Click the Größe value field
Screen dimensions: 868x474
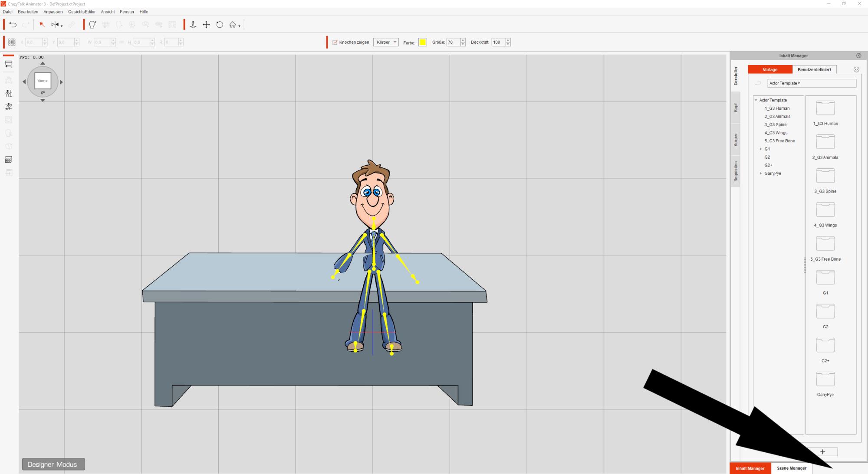coord(453,42)
